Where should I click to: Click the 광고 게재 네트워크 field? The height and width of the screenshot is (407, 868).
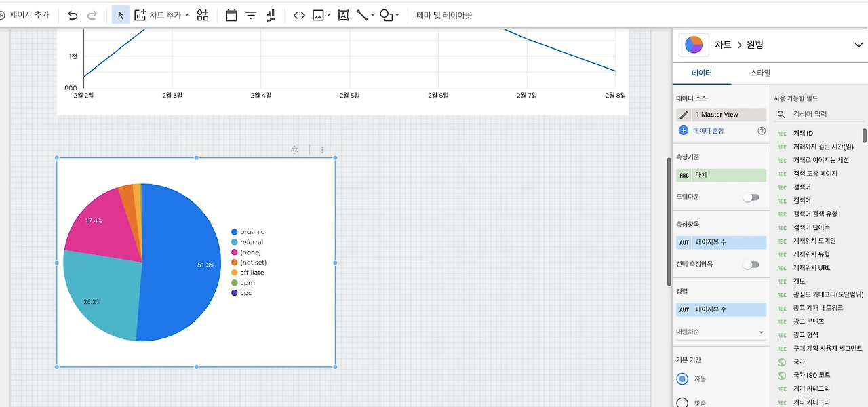(x=818, y=308)
